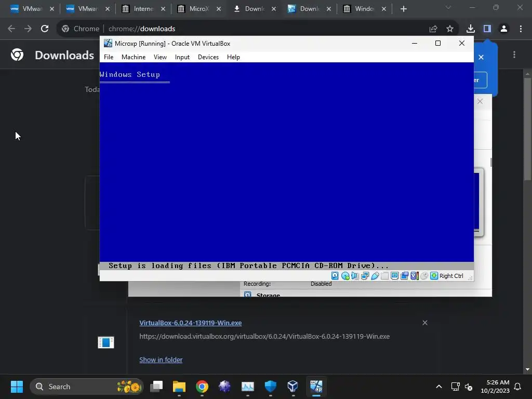The height and width of the screenshot is (399, 532).
Task: Open a new Chrome tab
Action: point(403,9)
